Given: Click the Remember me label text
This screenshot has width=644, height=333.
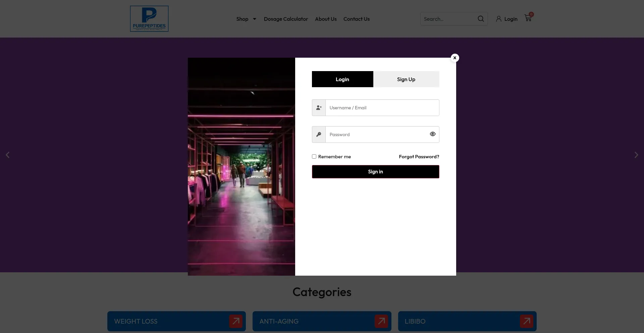Looking at the screenshot, I should coord(334,157).
